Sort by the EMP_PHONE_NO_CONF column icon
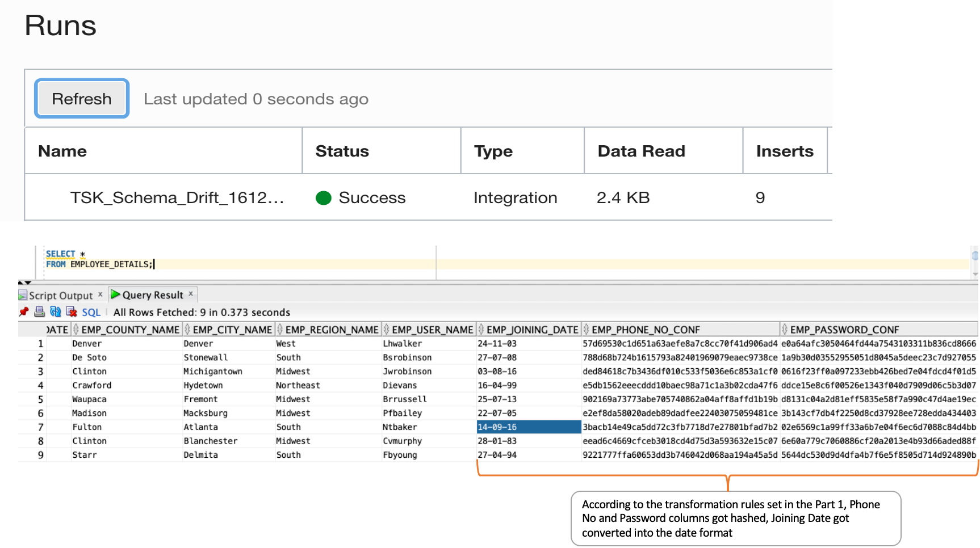This screenshot has width=980, height=548. pyautogui.click(x=587, y=330)
